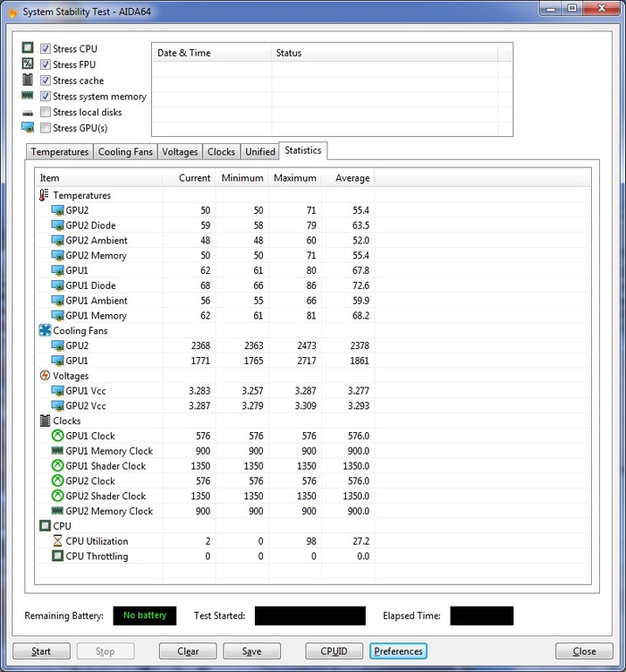
Task: Click the GPU2 Vcc voltage monitor icon
Action: pos(57,405)
